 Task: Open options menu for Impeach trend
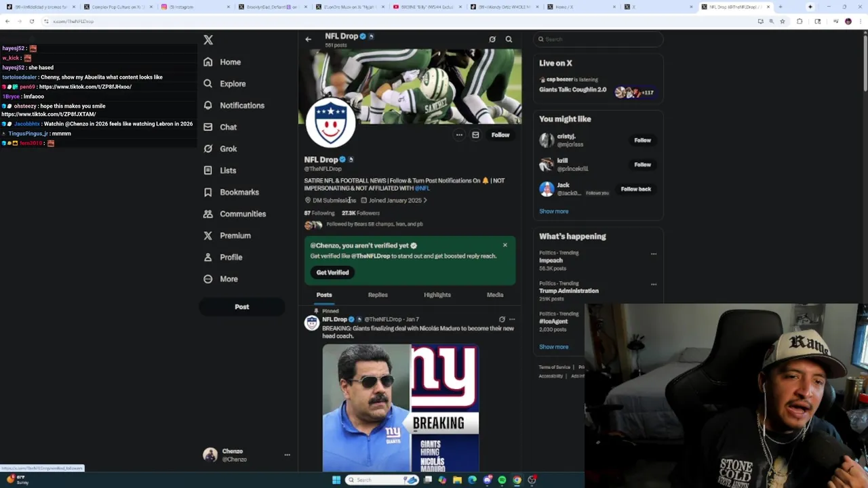[x=654, y=254]
